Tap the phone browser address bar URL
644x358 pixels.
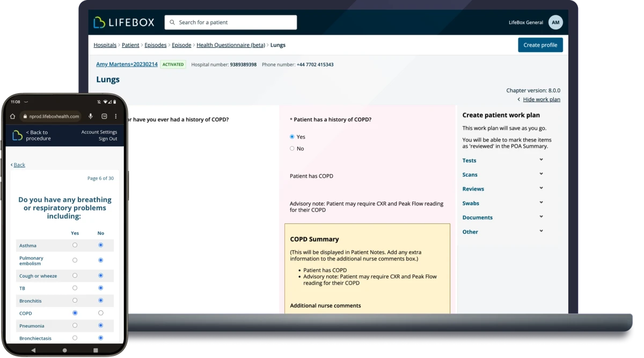pos(54,116)
